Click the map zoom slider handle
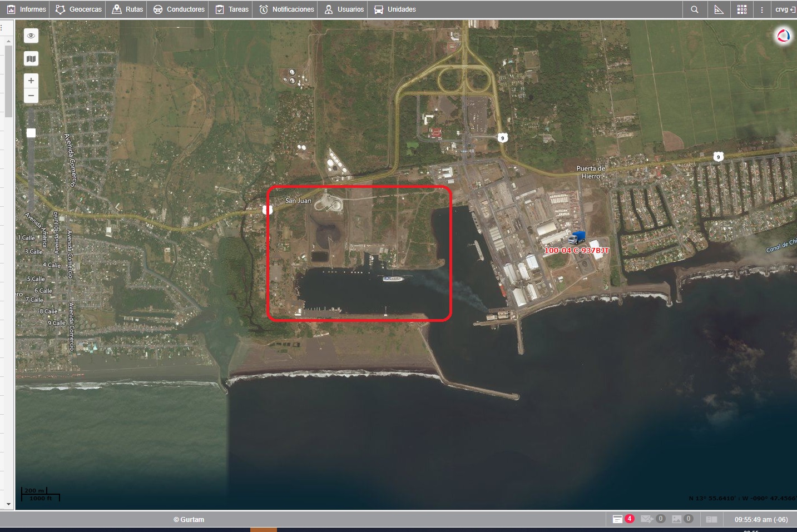Screen dimensions: 797x532 31,133
